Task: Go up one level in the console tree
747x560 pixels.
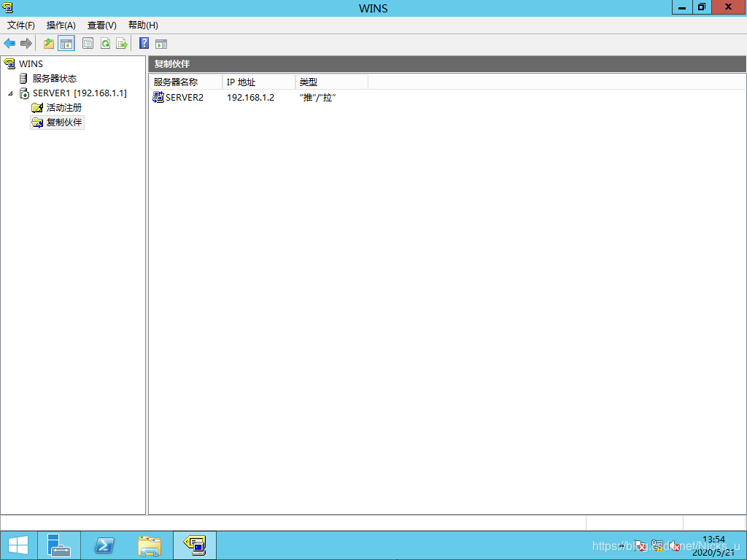Action: pos(49,44)
